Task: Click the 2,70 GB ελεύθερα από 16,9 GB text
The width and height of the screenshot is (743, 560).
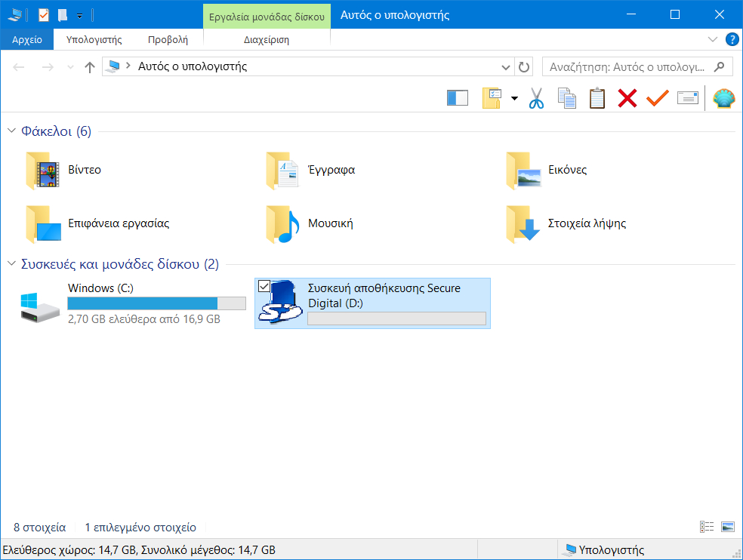Action: click(144, 319)
